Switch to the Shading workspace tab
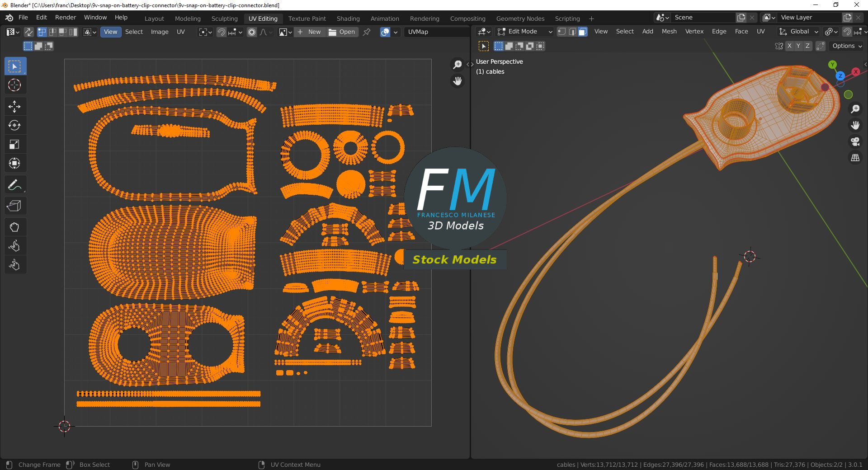 pos(348,19)
